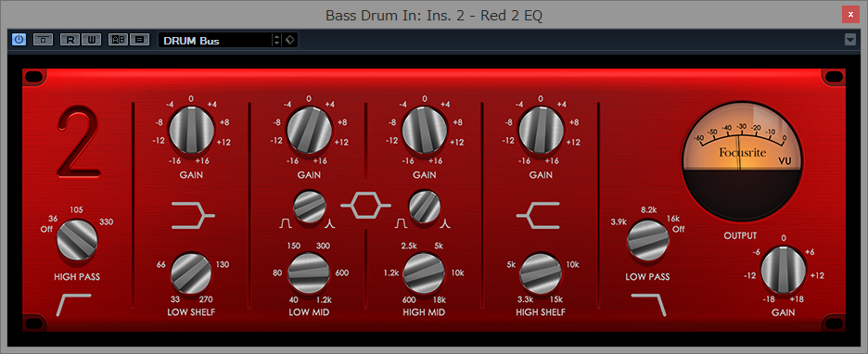Click the wide Q icon beside High Mid Q knob
Screen dimensions: 868x354
click(401, 223)
